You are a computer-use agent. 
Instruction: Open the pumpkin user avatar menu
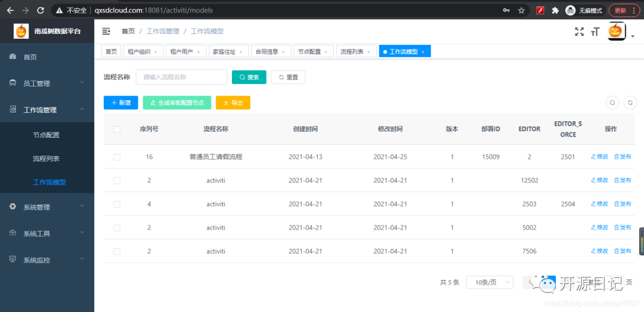[x=617, y=31]
